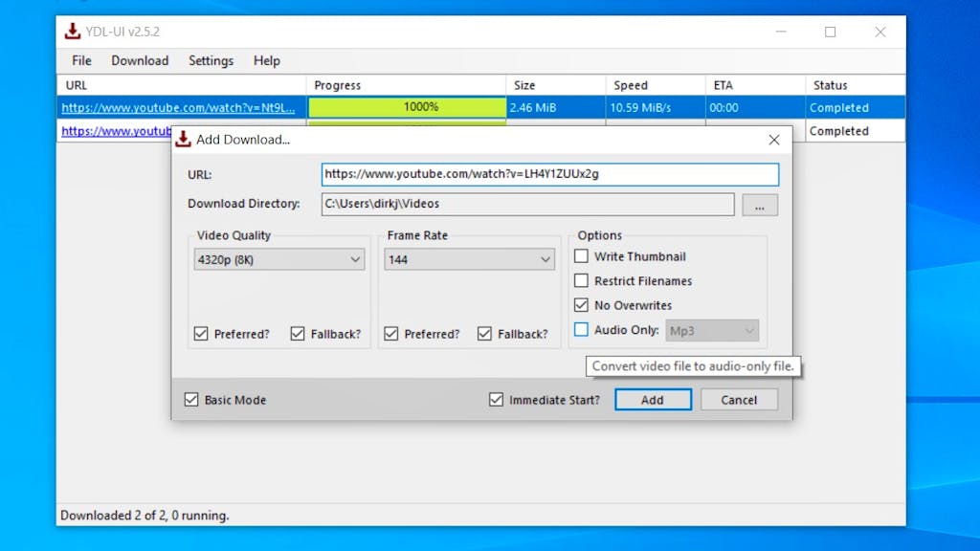Open the Help menu
This screenshot has width=980, height=551.
point(266,60)
